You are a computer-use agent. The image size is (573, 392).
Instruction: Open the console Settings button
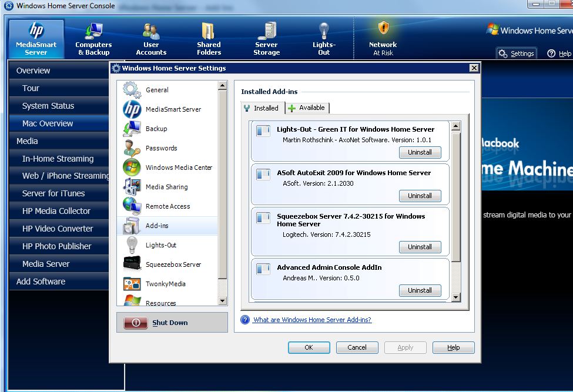coord(517,53)
